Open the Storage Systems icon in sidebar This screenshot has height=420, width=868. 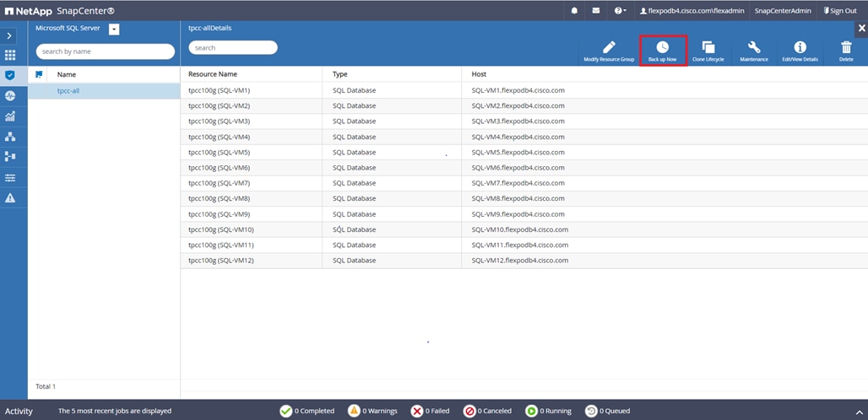[x=9, y=156]
